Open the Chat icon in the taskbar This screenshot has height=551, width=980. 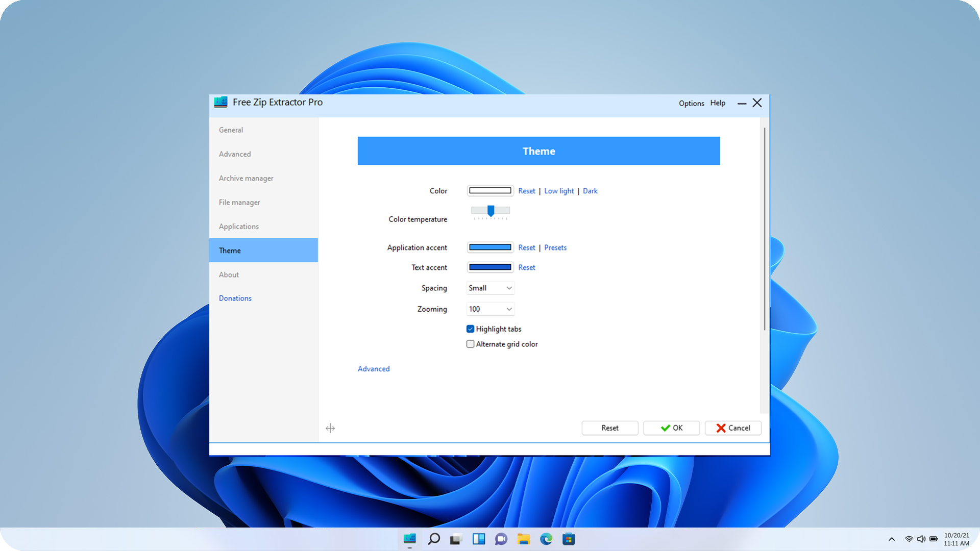point(501,539)
